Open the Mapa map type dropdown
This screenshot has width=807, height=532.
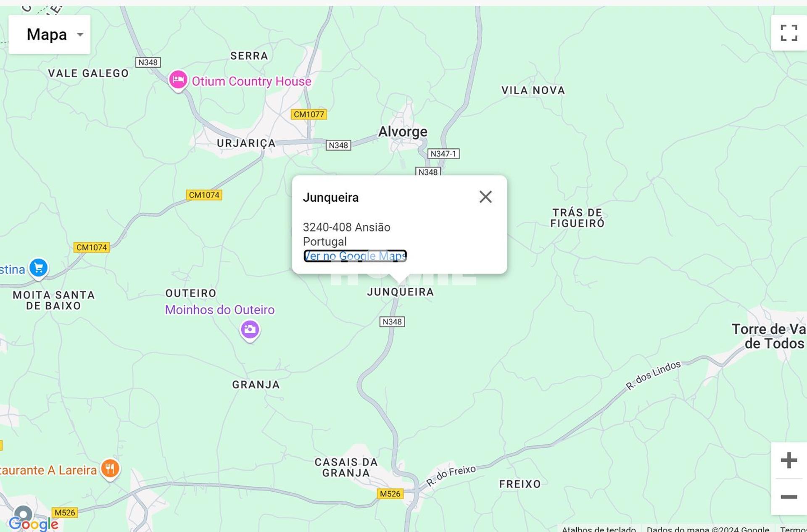click(50, 34)
